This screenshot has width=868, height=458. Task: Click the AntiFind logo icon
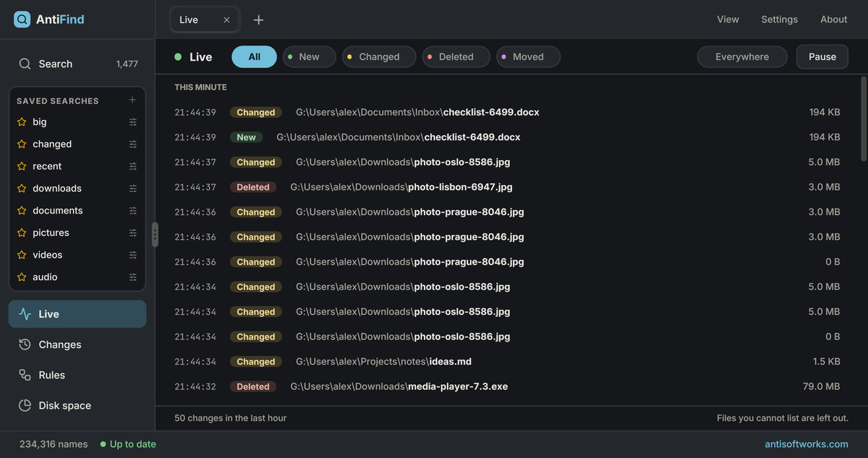click(22, 20)
